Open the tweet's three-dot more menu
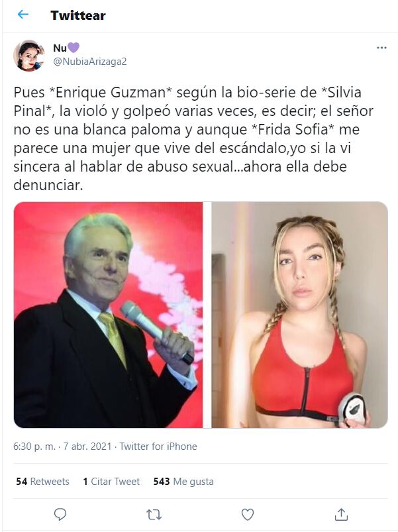The height and width of the screenshot is (532, 398). [x=381, y=48]
